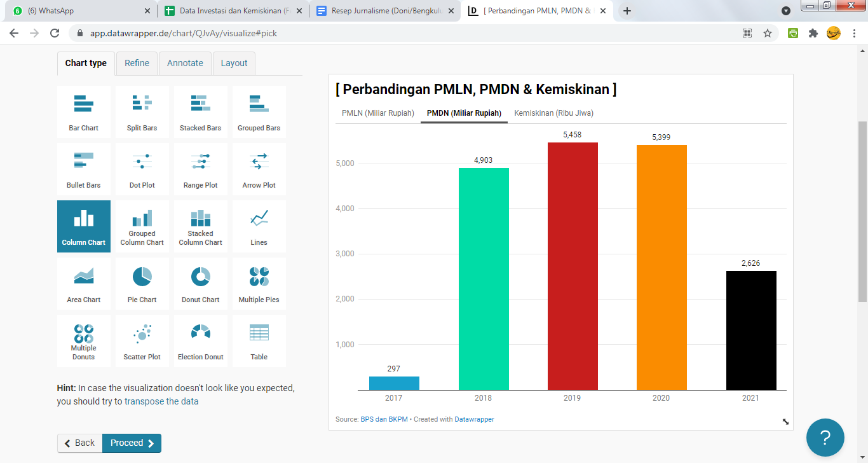Select the Table visualization type
The image size is (868, 463).
click(x=259, y=341)
